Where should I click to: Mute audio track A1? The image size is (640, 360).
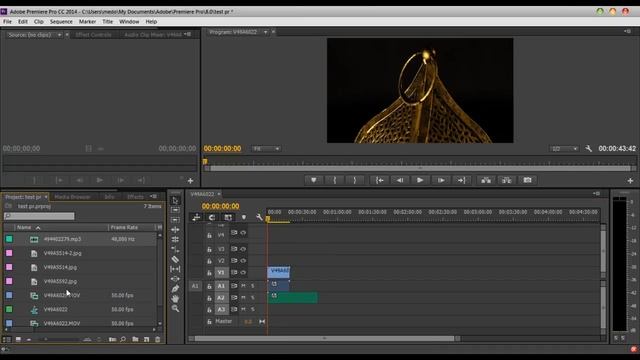tap(243, 286)
